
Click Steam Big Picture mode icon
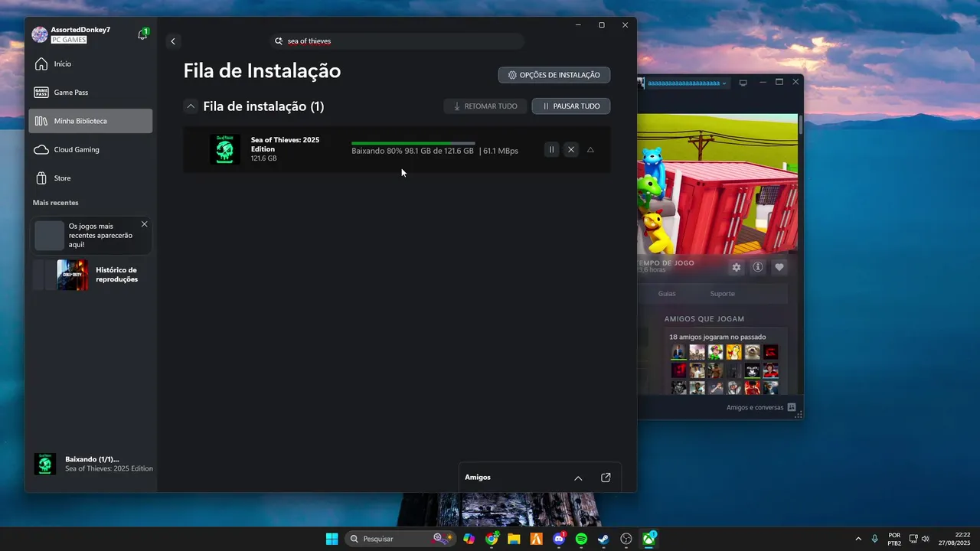[x=743, y=83]
